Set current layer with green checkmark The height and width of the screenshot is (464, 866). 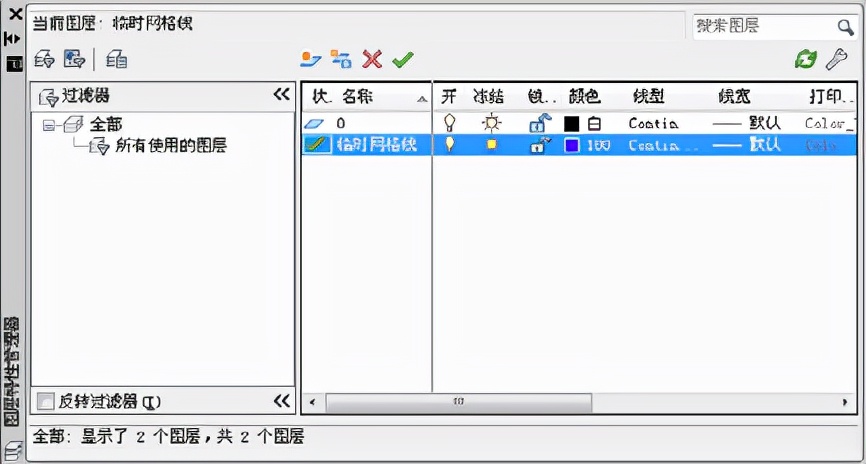(x=403, y=59)
